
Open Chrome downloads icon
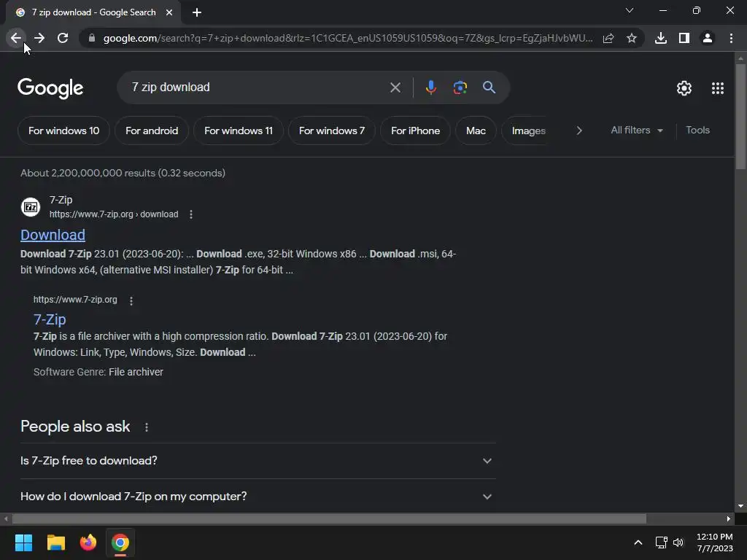coord(661,38)
